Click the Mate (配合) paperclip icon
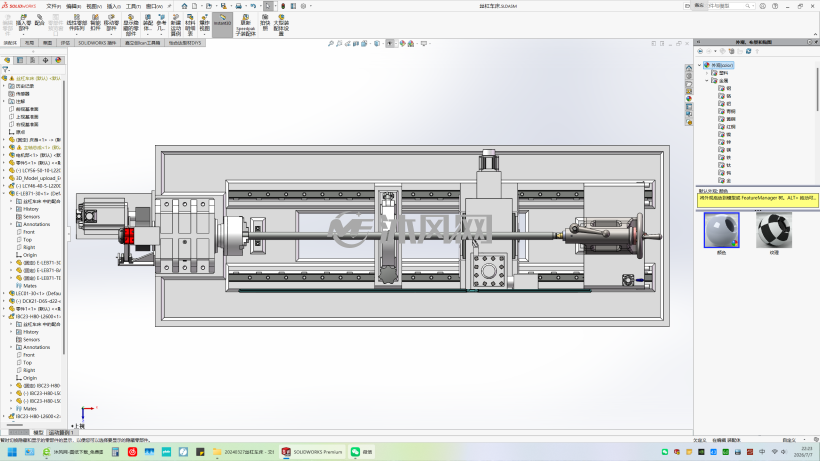Viewport: 820px width, 461px height. 39,17
